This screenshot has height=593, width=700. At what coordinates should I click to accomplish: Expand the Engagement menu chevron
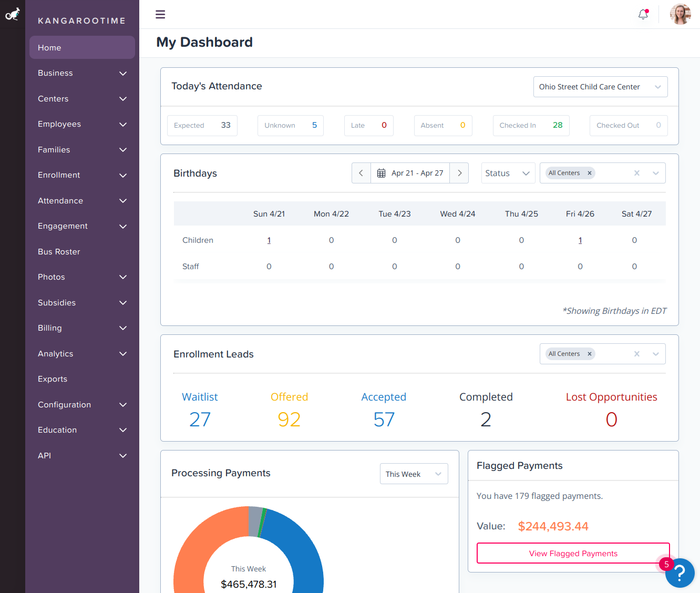pos(123,226)
